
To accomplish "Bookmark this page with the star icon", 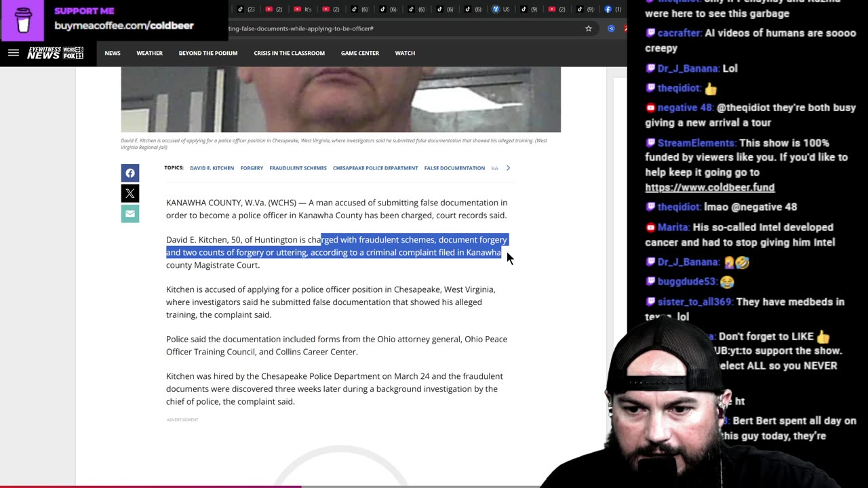I will tap(589, 28).
